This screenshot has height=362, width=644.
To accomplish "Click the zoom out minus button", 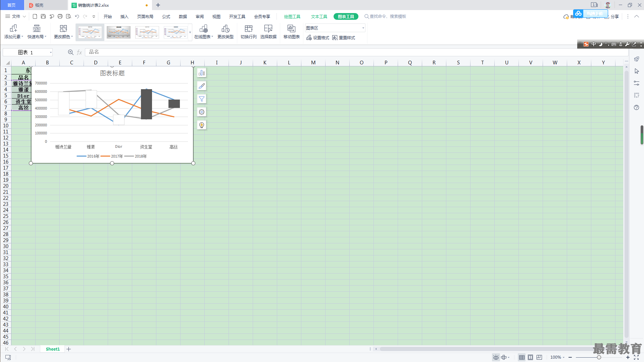I will 570,357.
